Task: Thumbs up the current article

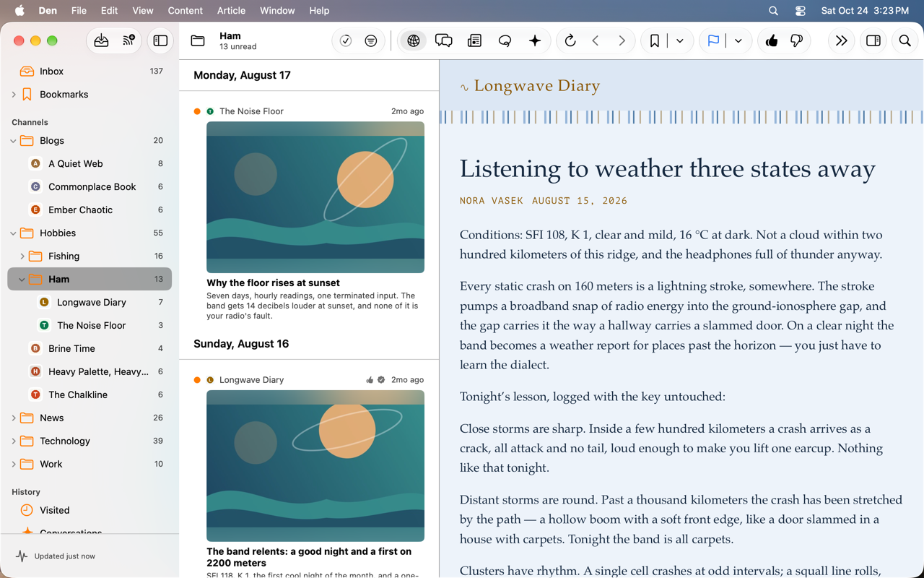Action: 772,41
